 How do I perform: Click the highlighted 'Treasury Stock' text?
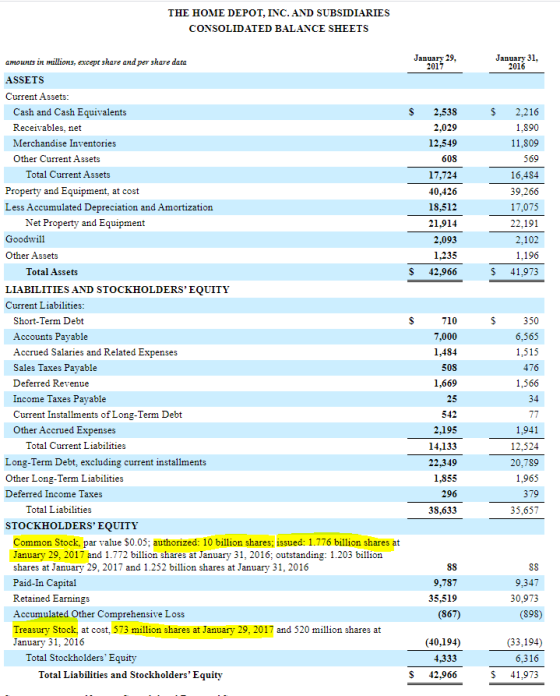[45, 630]
